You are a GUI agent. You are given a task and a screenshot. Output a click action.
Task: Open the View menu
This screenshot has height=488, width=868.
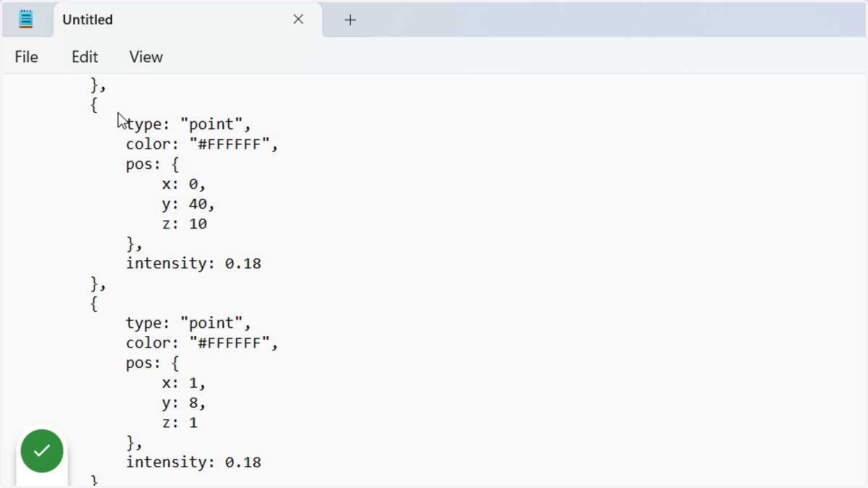point(146,57)
